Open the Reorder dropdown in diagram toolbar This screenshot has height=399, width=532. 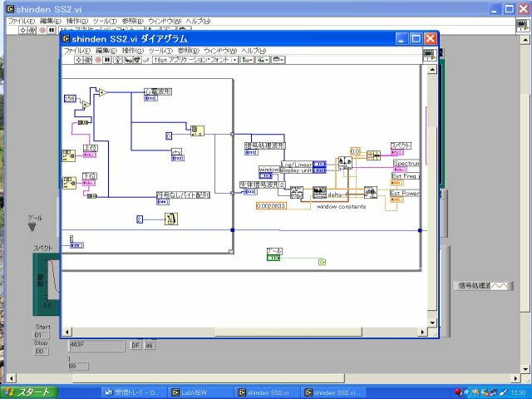278,60
